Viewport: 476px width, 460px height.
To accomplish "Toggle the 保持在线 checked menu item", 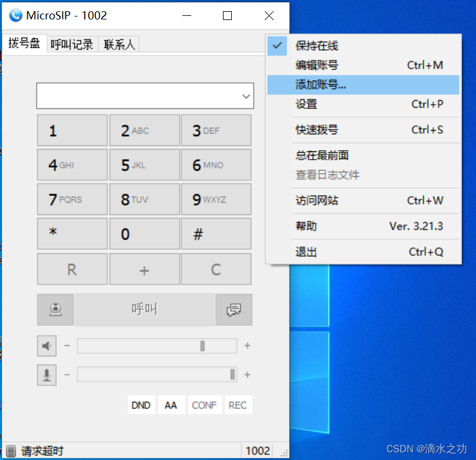I will click(x=363, y=46).
